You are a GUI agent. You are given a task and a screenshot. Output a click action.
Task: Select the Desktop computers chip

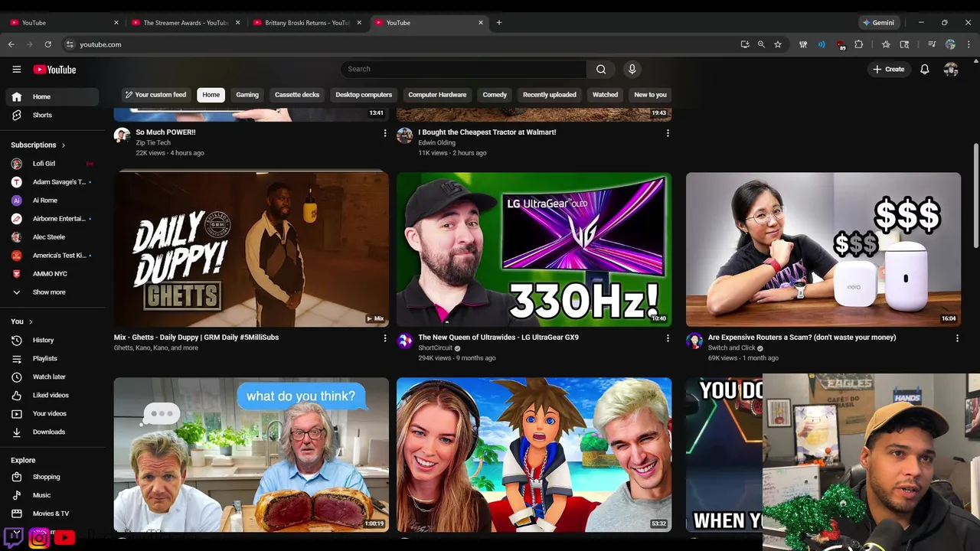click(x=364, y=95)
